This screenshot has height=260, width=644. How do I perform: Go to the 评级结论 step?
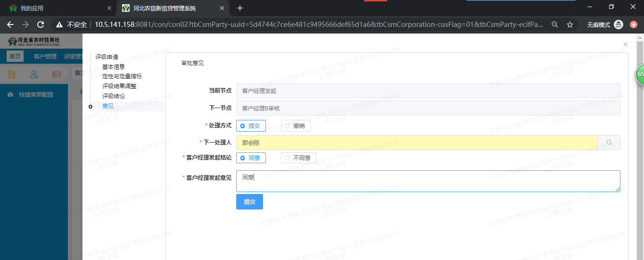click(x=114, y=96)
